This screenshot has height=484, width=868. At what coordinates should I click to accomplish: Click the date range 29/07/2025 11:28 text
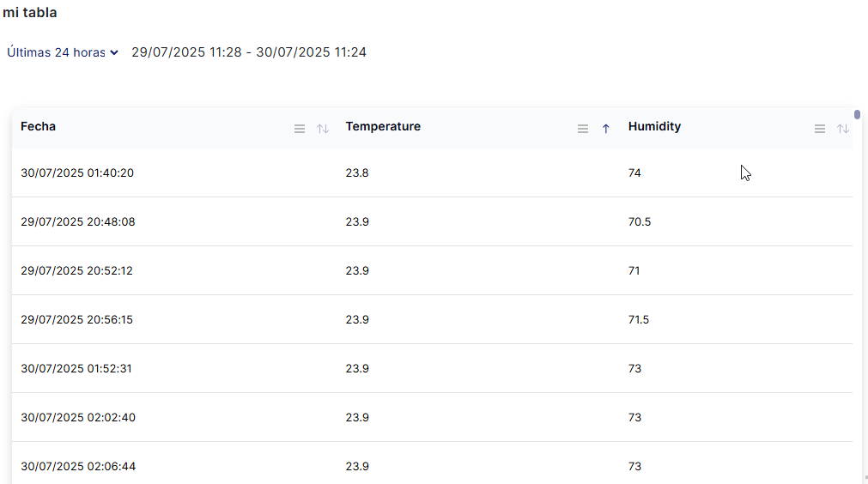[x=190, y=52]
